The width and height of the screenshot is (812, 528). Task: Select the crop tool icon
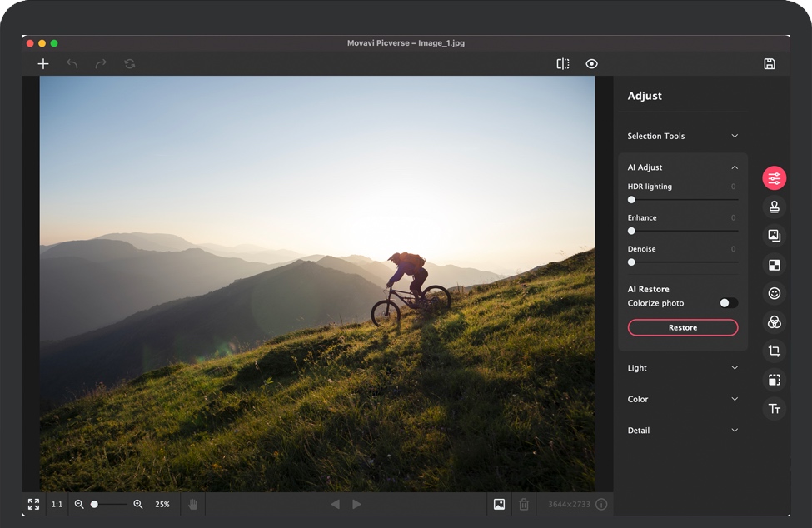pos(775,351)
